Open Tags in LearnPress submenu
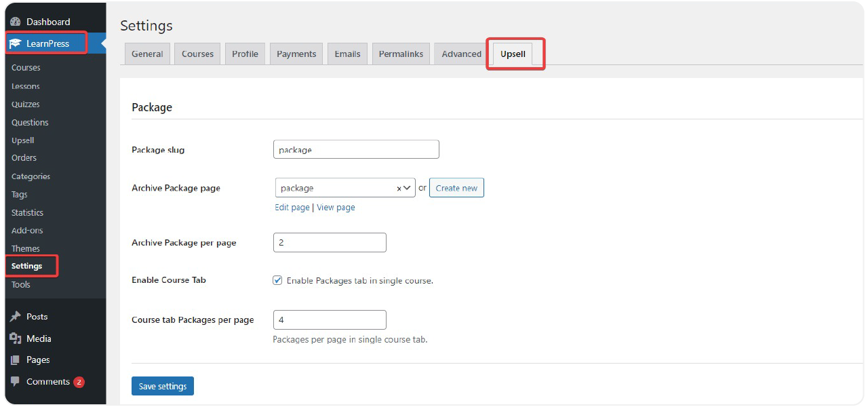 pos(20,195)
